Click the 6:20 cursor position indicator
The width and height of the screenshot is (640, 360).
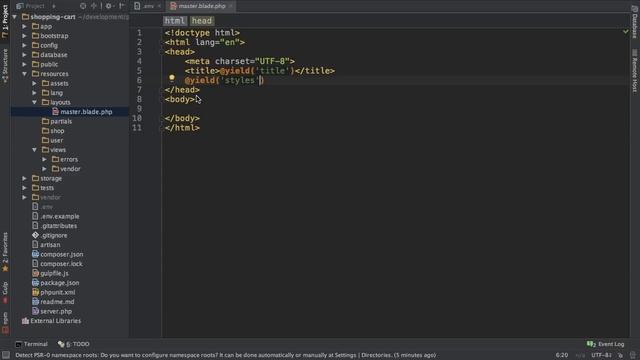[562, 355]
